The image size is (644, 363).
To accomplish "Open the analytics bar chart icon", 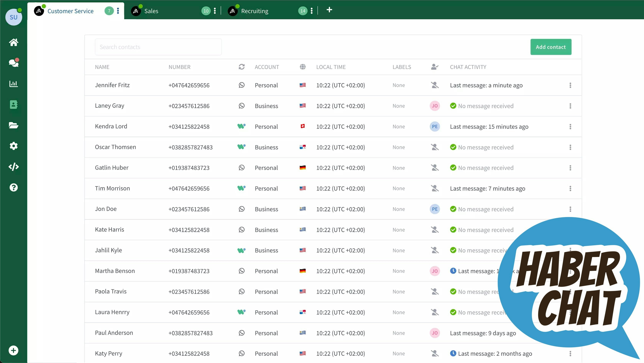I will click(x=13, y=84).
